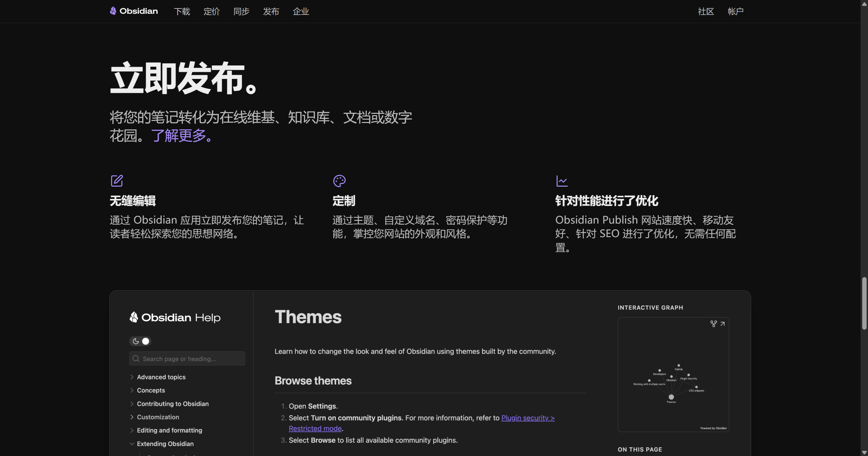This screenshot has height=456, width=868.
Task: Toggle the dark mode switch
Action: tap(140, 341)
